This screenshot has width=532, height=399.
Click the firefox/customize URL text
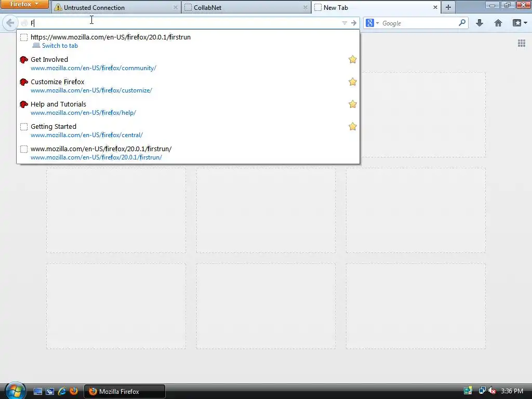pyautogui.click(x=91, y=90)
